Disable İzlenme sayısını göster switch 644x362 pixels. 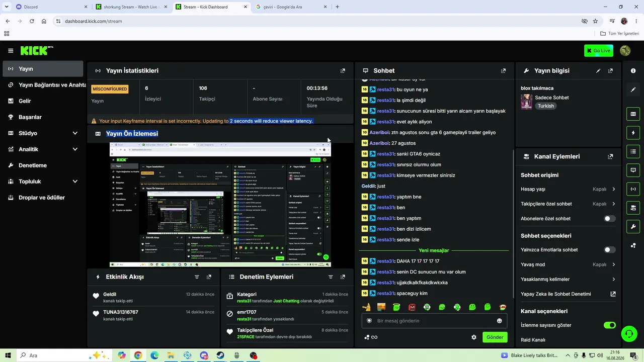point(609,325)
